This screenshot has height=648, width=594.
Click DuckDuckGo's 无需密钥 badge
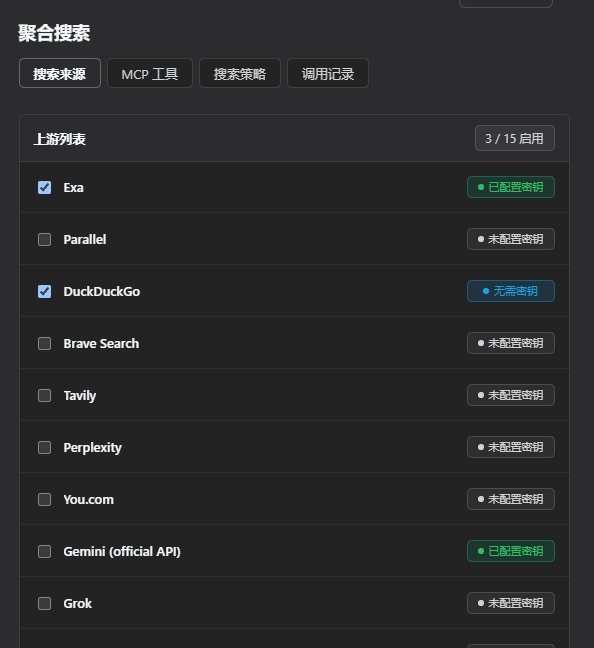point(511,291)
